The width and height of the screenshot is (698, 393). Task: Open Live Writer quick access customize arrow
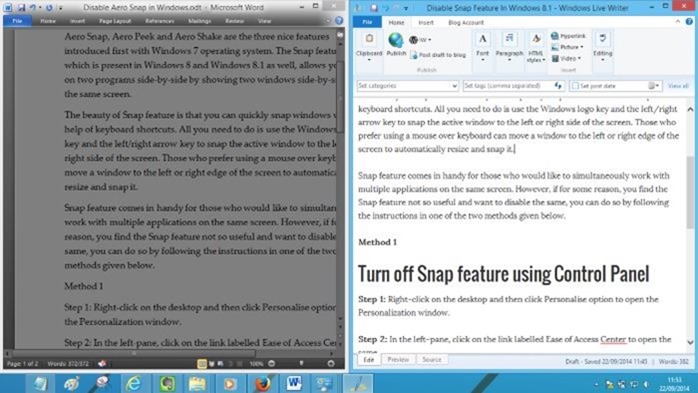click(406, 8)
